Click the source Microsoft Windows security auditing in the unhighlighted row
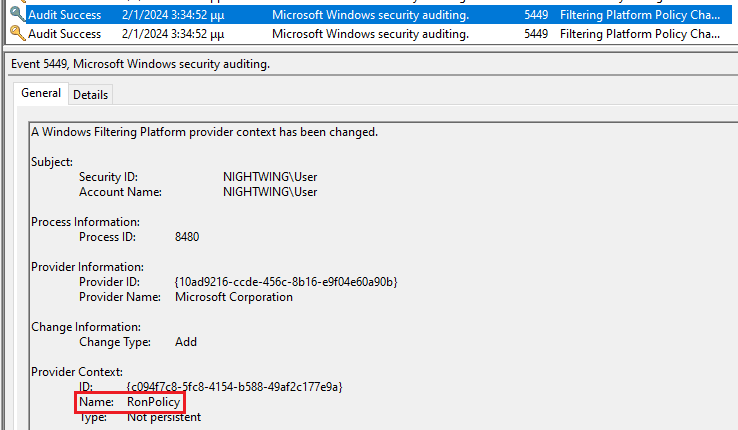The height and width of the screenshot is (430, 738). coord(370,34)
